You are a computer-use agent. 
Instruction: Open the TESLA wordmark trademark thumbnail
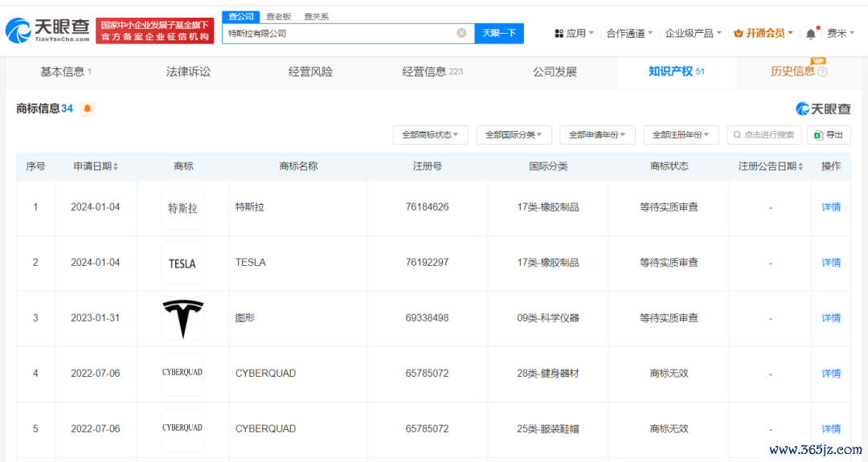coord(182,264)
